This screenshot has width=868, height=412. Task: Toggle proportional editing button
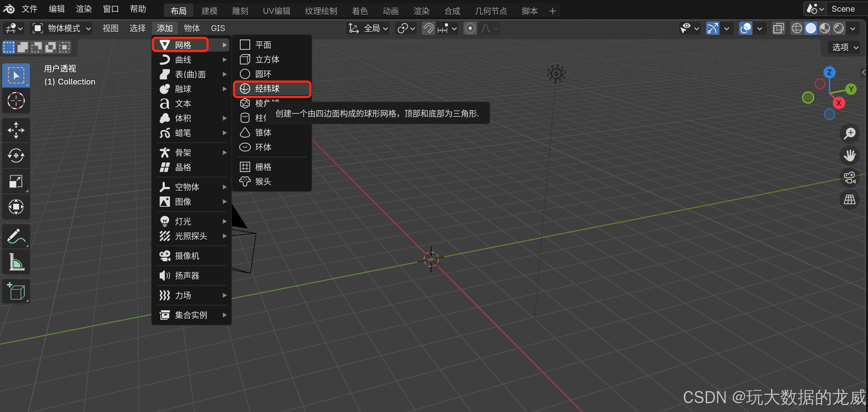[470, 28]
